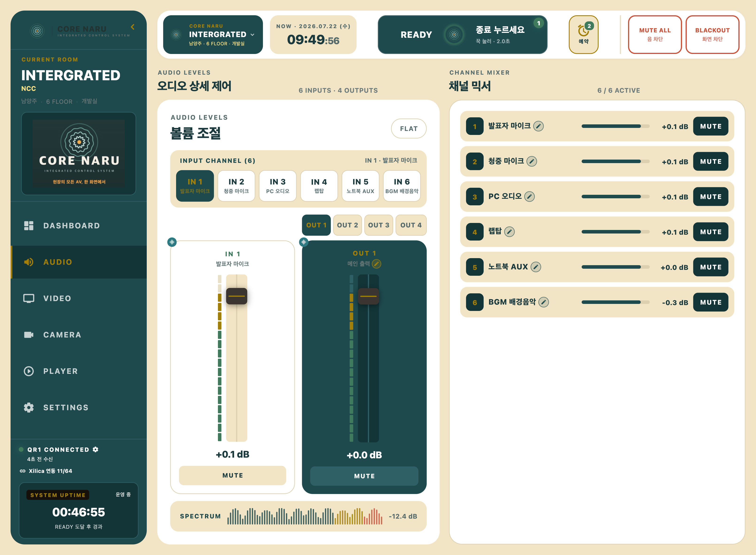
Task: Select input channel IN 4 랩탑
Action: point(319,186)
